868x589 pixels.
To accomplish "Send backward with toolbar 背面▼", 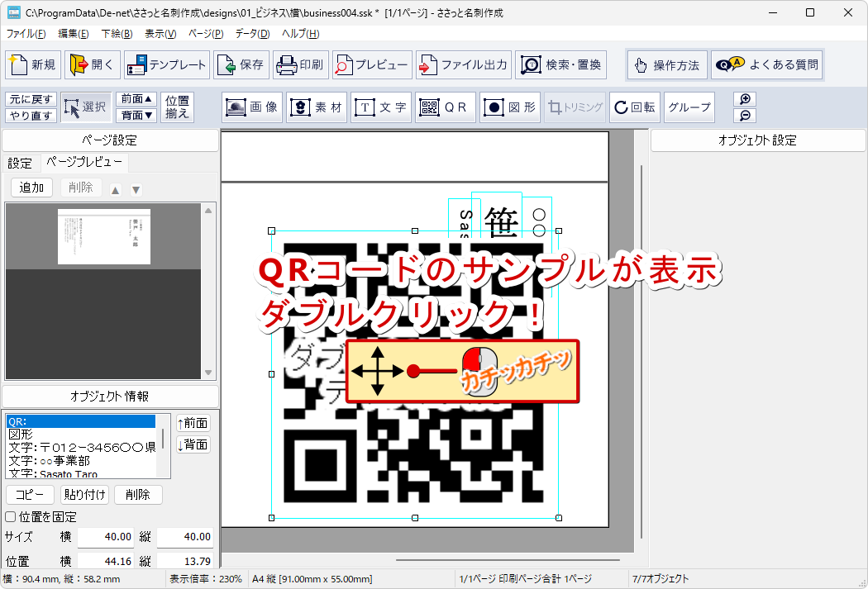I will (x=136, y=116).
